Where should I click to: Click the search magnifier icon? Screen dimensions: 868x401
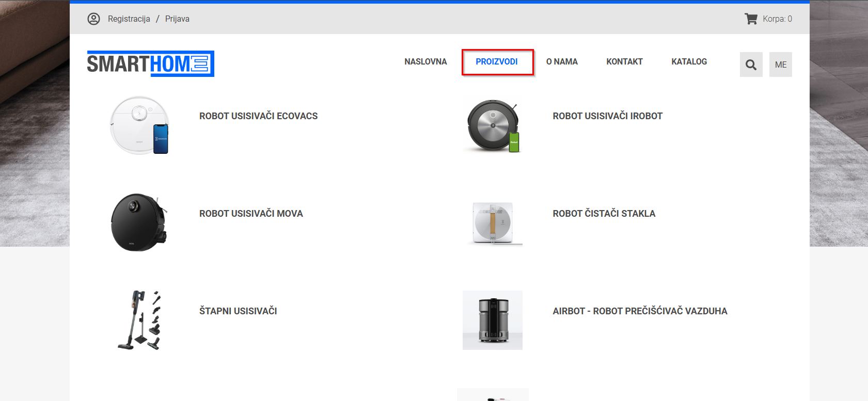[751, 65]
